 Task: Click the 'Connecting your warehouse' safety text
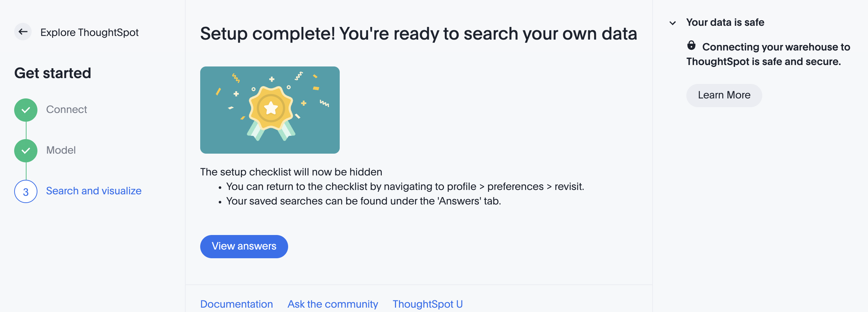click(768, 54)
